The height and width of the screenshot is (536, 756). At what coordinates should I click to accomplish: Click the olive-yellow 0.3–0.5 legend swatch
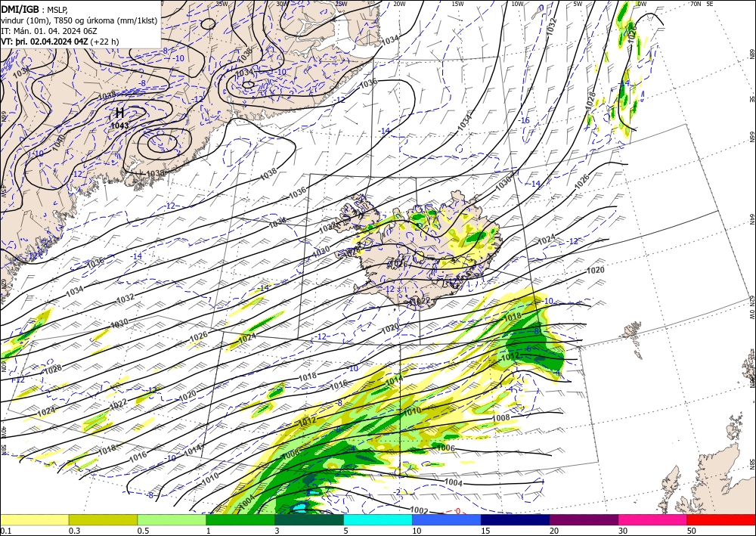pos(103,519)
